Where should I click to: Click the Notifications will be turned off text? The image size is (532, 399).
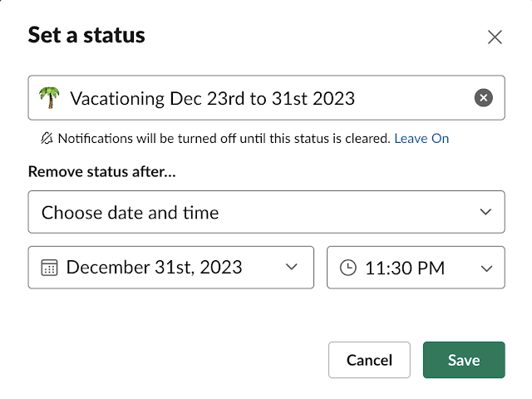pyautogui.click(x=223, y=139)
